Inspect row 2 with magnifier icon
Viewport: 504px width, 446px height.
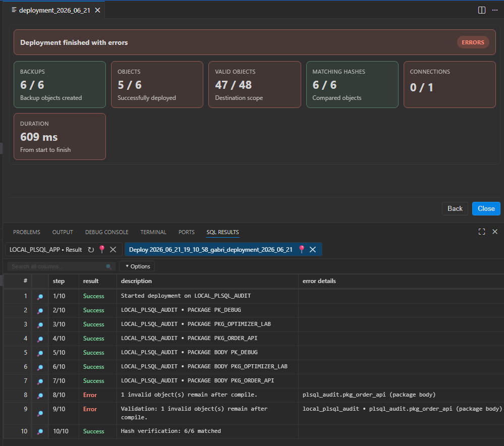[x=40, y=311]
